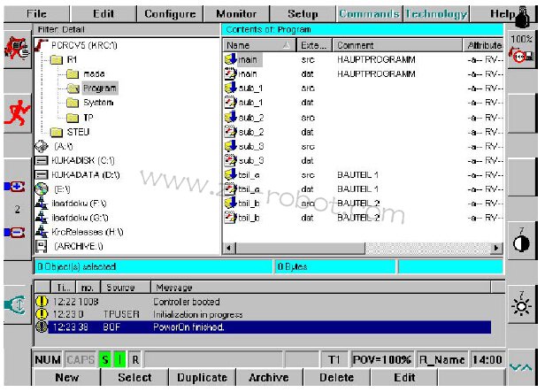
Task: Expand the R1 folder in tree
Action: click(72, 59)
